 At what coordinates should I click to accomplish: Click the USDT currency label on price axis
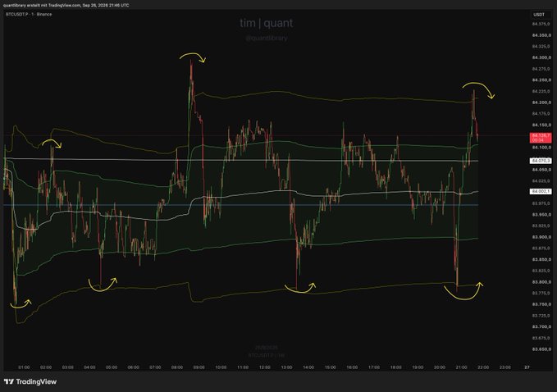coord(539,15)
